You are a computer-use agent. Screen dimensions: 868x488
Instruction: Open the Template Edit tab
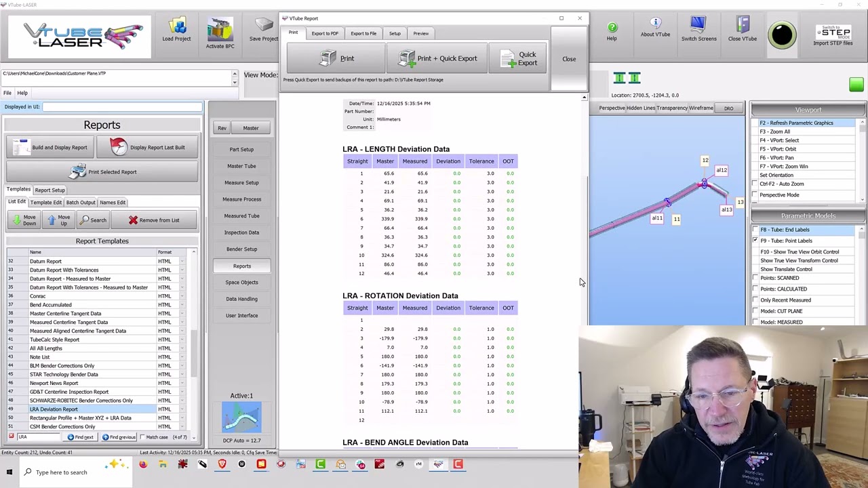pos(45,202)
